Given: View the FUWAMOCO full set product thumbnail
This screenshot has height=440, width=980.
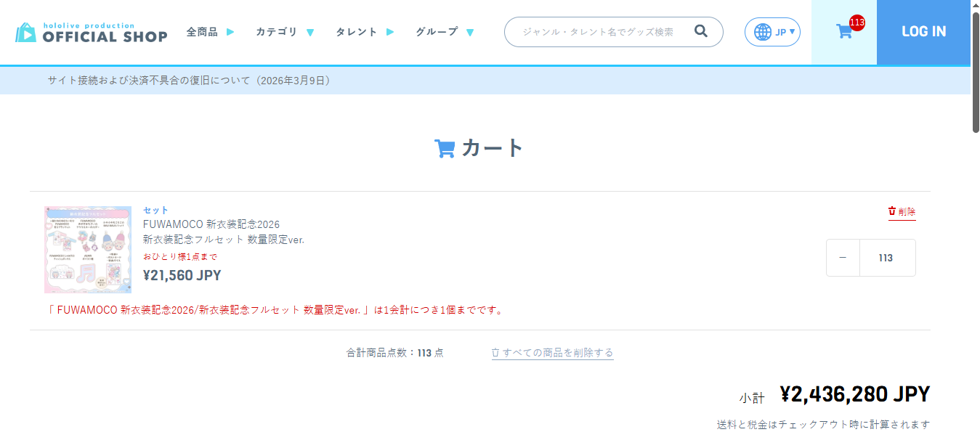Looking at the screenshot, I should click(x=88, y=249).
